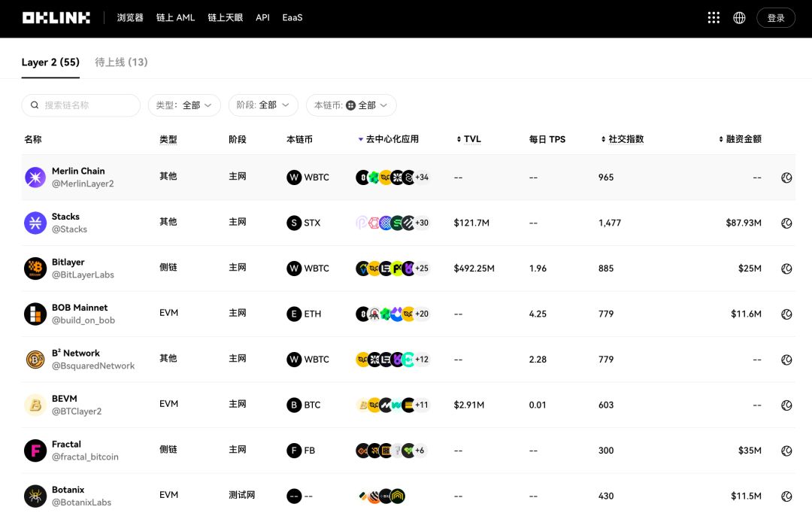Expand the 本链币: 全部 dropdown
The width and height of the screenshot is (812, 516).
tap(351, 105)
